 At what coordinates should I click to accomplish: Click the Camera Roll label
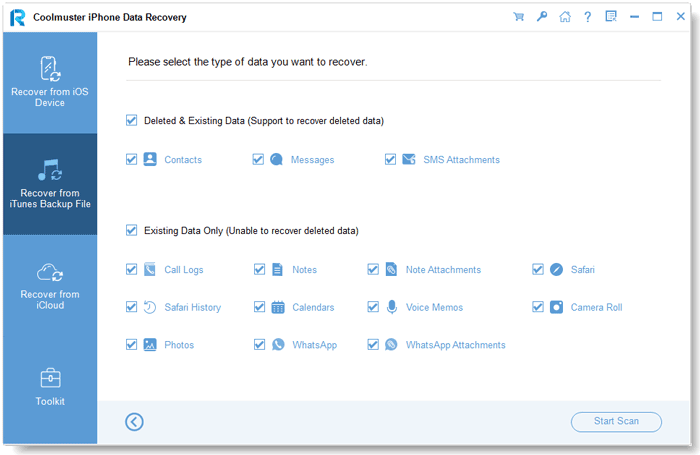596,307
